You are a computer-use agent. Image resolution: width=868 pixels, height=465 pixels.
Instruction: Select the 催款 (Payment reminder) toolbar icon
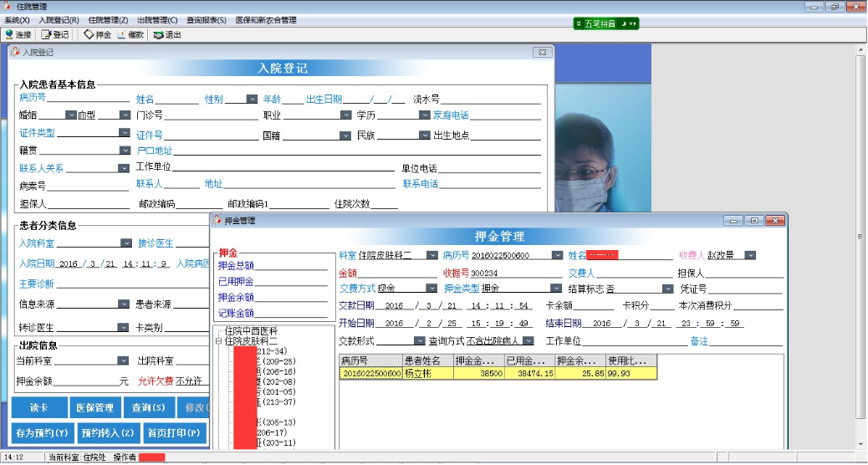130,34
